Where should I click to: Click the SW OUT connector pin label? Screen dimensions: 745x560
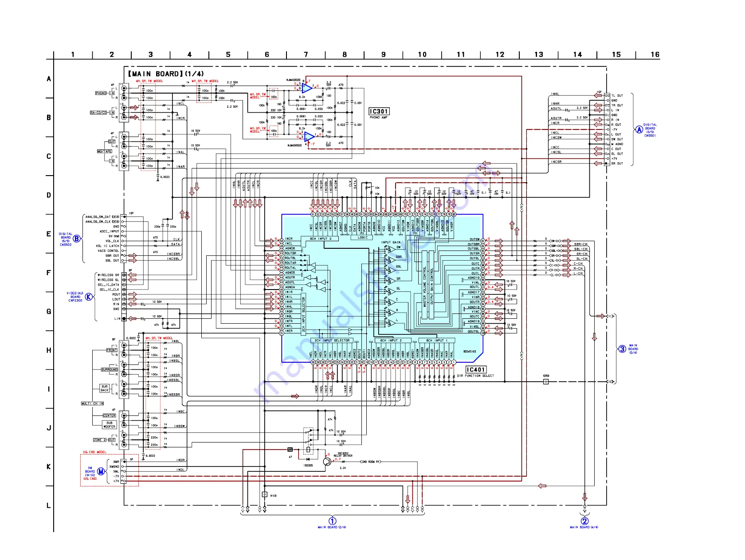[617, 139]
